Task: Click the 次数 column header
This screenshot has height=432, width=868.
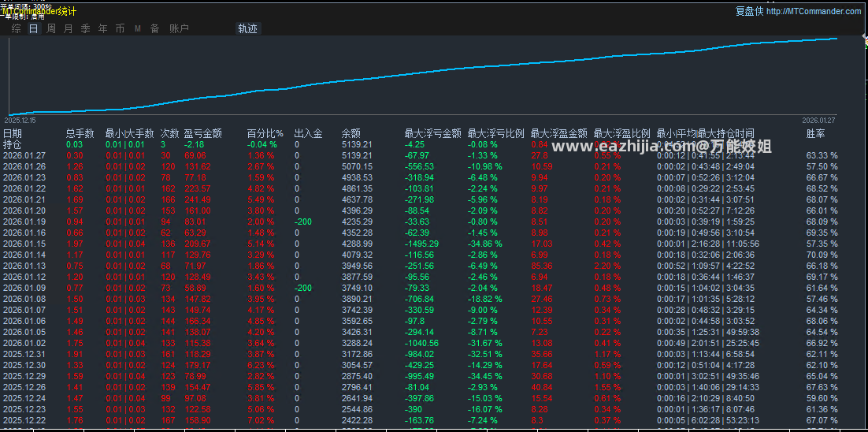Action: pyautogui.click(x=169, y=133)
